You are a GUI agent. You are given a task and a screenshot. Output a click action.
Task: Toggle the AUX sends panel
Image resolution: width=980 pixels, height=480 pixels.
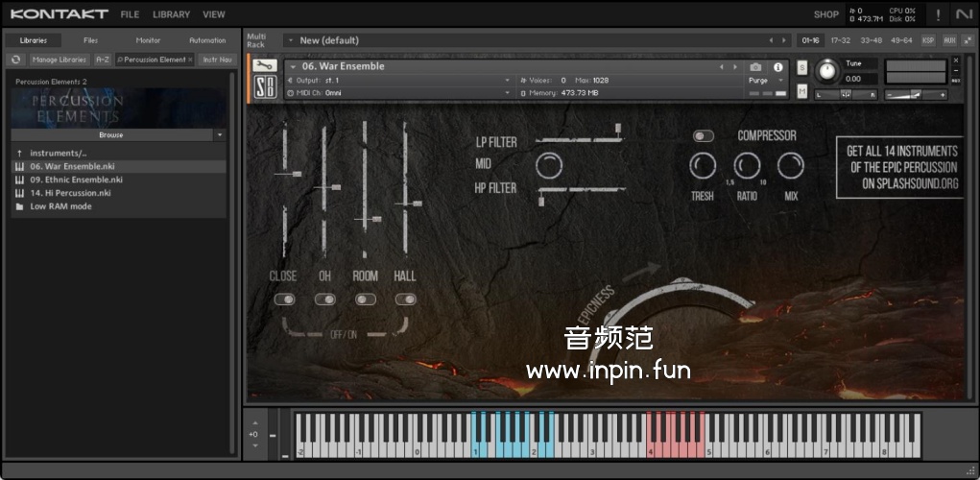coord(949,40)
